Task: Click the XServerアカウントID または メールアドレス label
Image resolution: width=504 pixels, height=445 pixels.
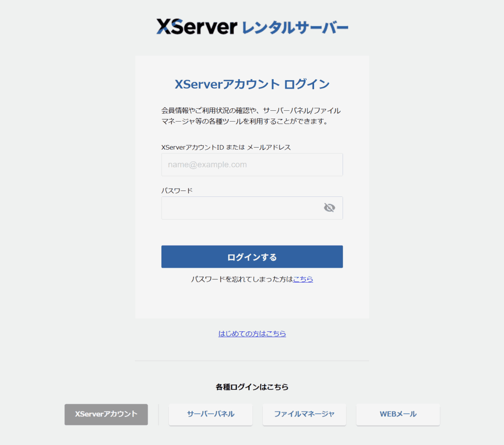Action: point(226,147)
